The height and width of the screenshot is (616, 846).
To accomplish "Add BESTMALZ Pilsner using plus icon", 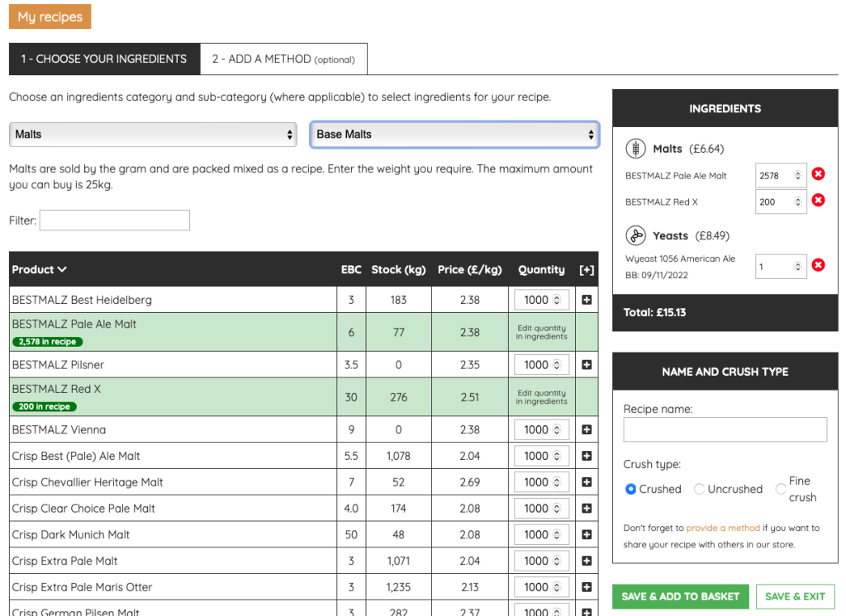I will point(587,365).
